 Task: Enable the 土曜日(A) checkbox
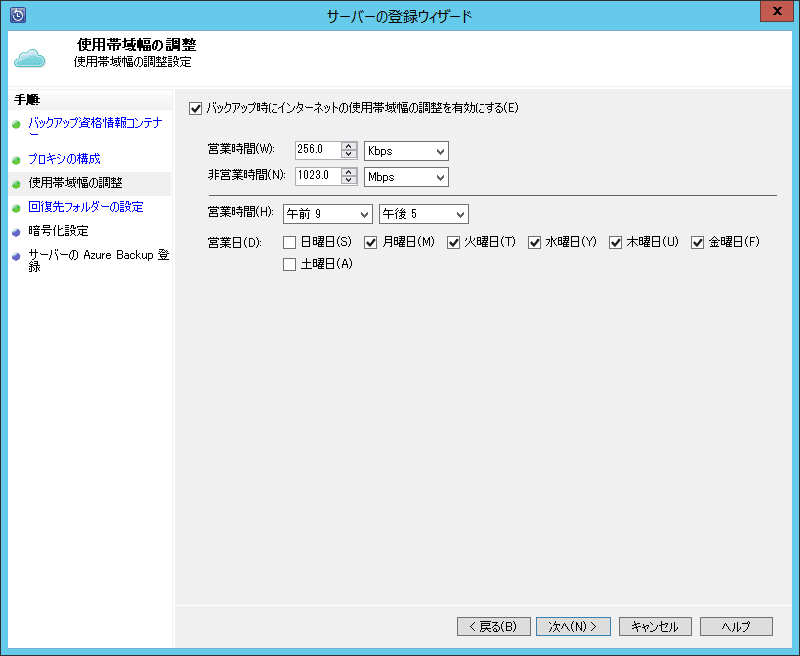pos(289,264)
